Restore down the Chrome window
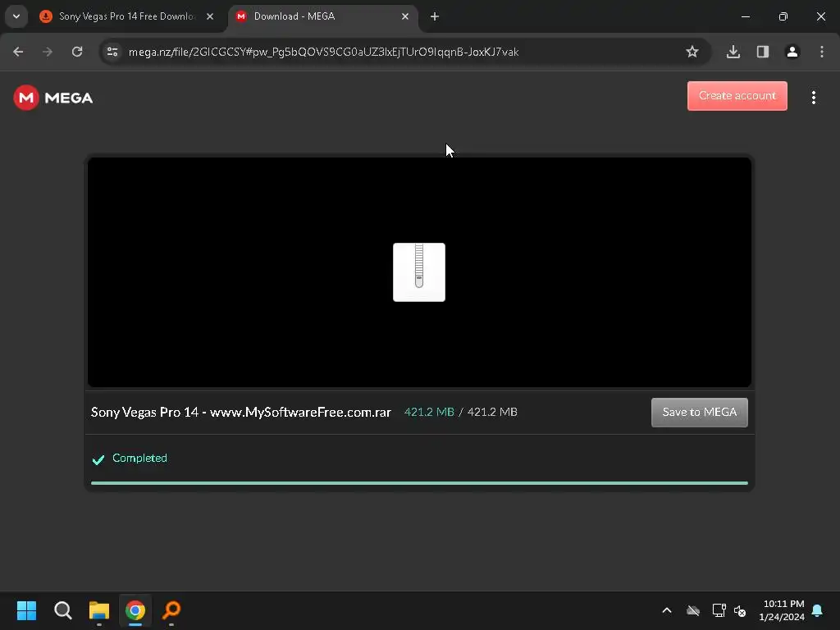This screenshot has width=840, height=630. (783, 16)
